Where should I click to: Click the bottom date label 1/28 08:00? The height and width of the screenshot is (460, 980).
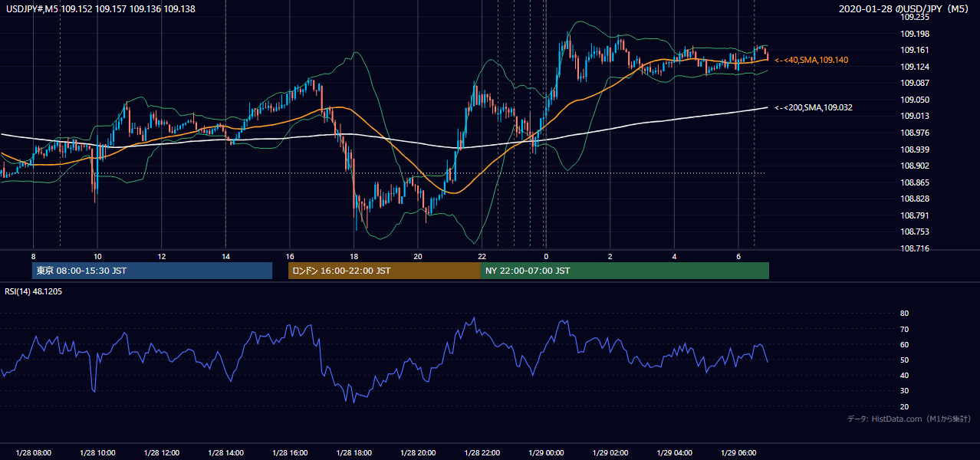33,453
